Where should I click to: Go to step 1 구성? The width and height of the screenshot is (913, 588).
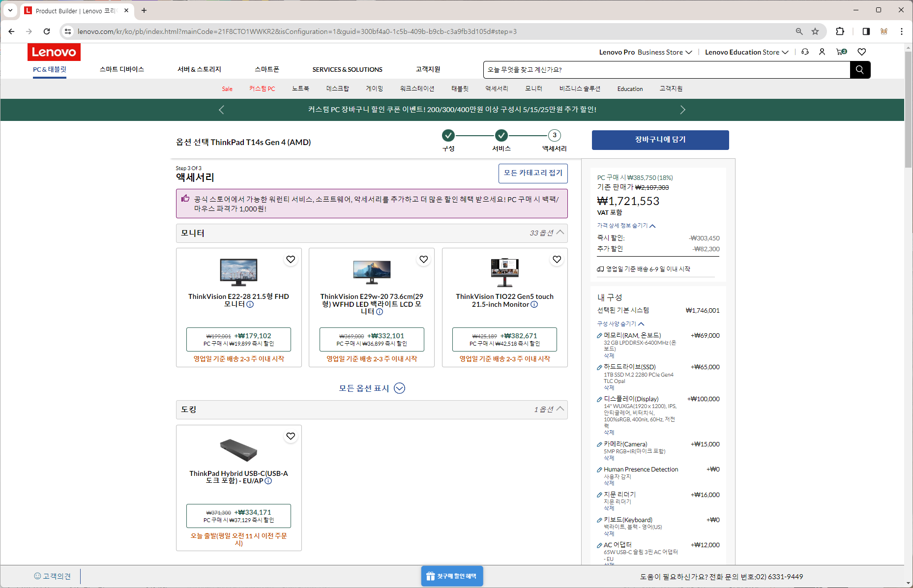coord(448,136)
